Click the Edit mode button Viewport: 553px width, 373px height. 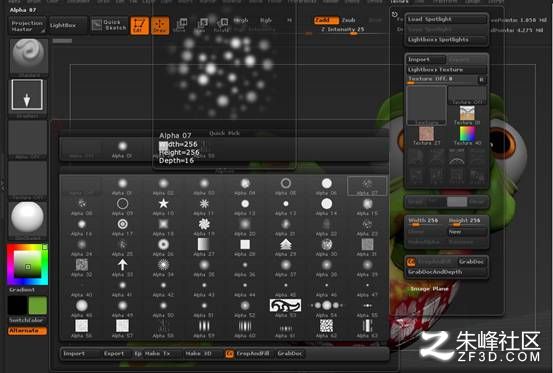click(x=139, y=25)
